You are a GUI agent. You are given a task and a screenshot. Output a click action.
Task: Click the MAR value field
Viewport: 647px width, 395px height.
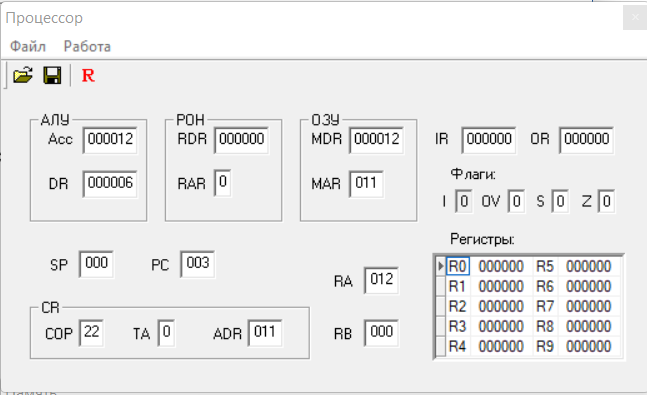click(366, 184)
